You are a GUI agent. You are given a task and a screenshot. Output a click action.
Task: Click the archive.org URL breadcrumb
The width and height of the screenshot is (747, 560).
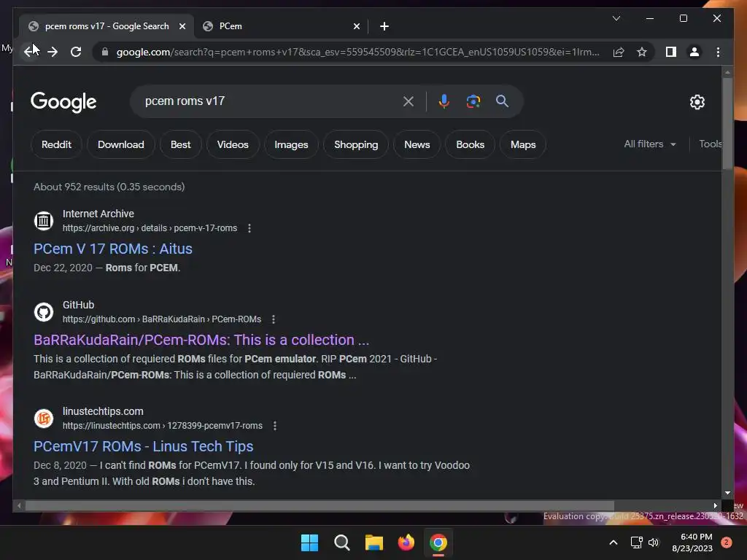pos(150,228)
